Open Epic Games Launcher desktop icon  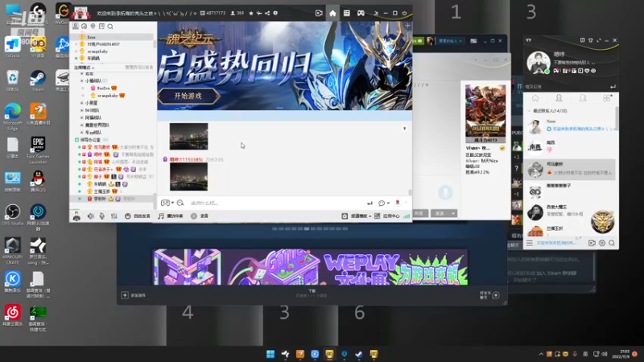38,150
